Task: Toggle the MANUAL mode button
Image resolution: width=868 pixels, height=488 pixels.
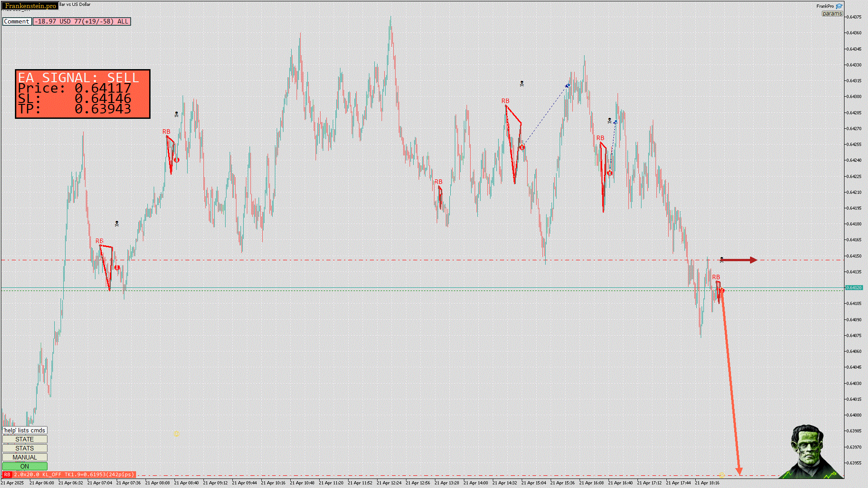Action: coord(25,457)
